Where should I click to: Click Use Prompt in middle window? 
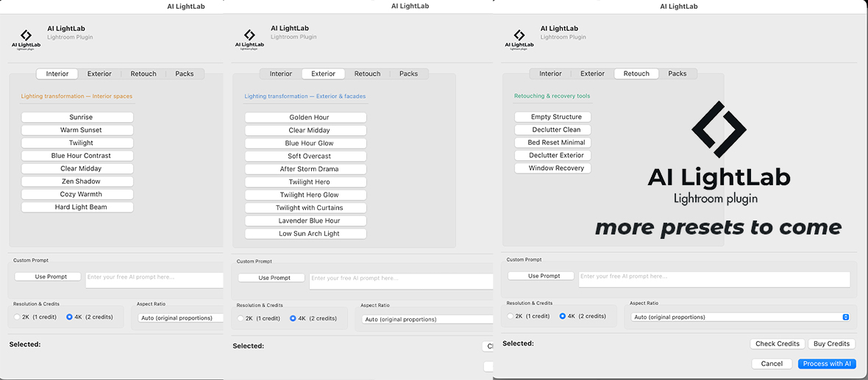(x=272, y=278)
